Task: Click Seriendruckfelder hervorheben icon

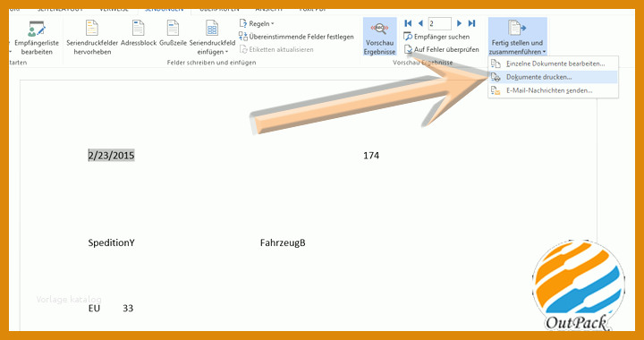Action: tap(92, 29)
